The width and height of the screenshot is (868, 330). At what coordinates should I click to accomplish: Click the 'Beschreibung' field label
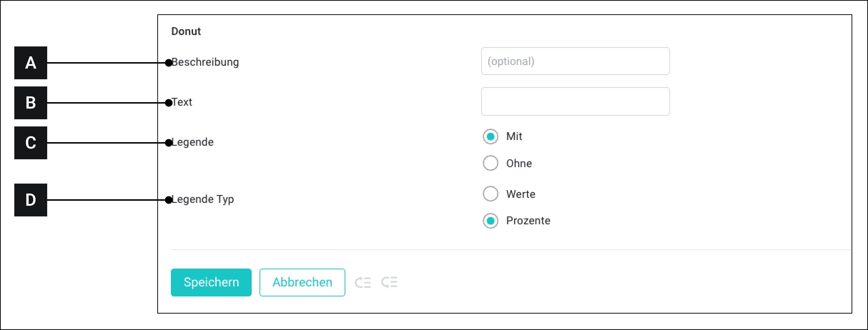pos(206,62)
